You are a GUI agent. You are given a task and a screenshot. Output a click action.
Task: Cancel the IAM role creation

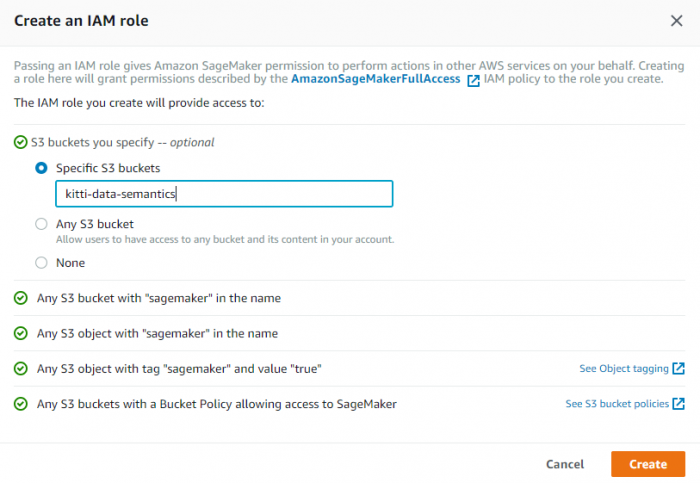coord(565,464)
